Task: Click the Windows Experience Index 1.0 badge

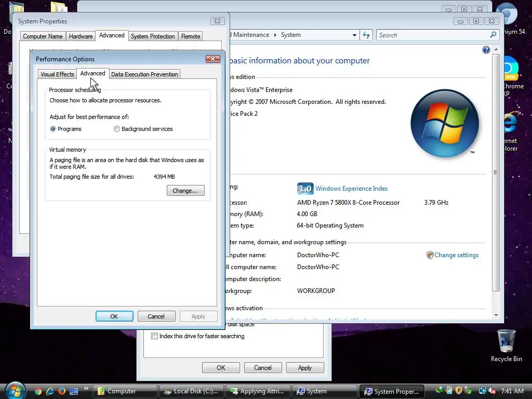Action: point(305,188)
